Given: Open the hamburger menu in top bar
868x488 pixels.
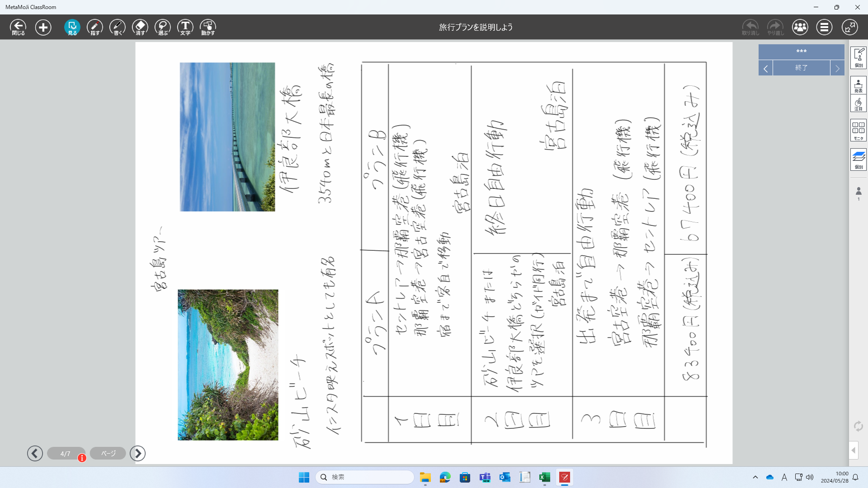Looking at the screenshot, I should point(824,27).
